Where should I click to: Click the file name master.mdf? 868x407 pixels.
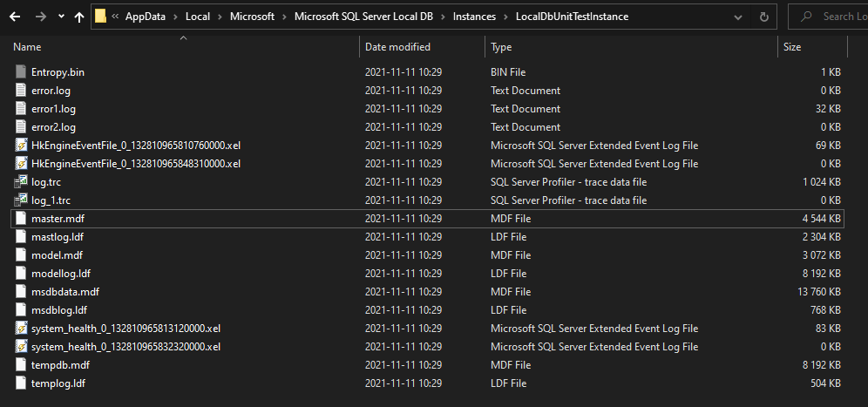[x=58, y=219]
